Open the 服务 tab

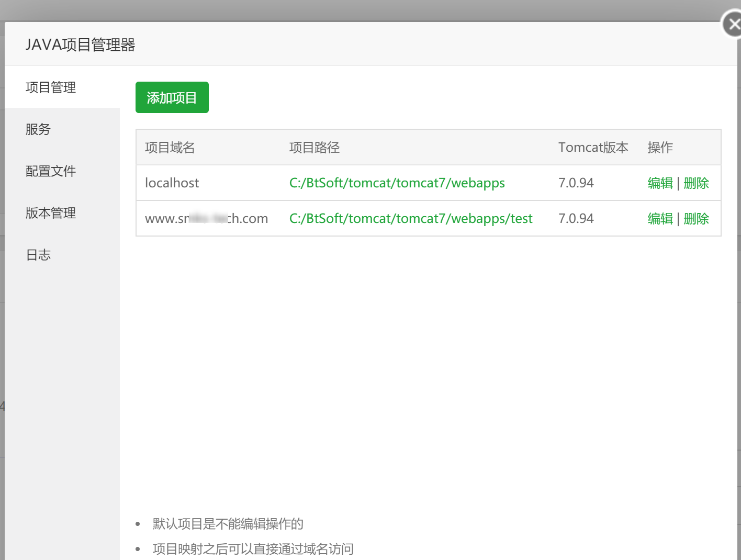[x=62, y=129]
